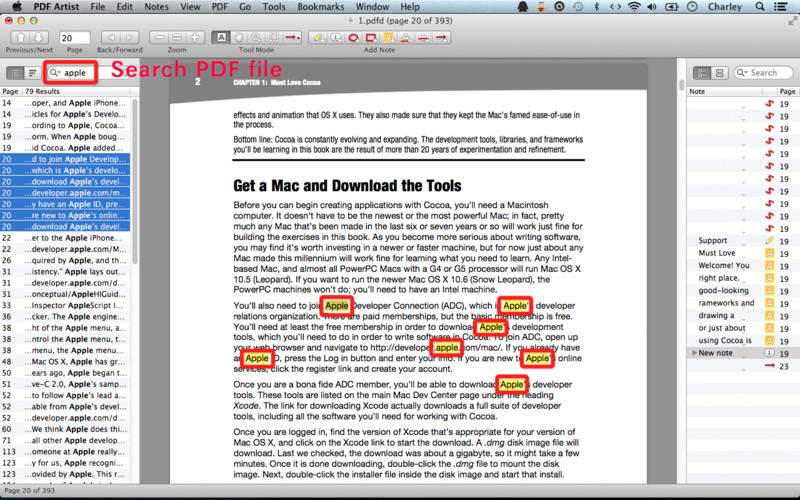Add a red line arrow note
800x500 pixels.
442,38
